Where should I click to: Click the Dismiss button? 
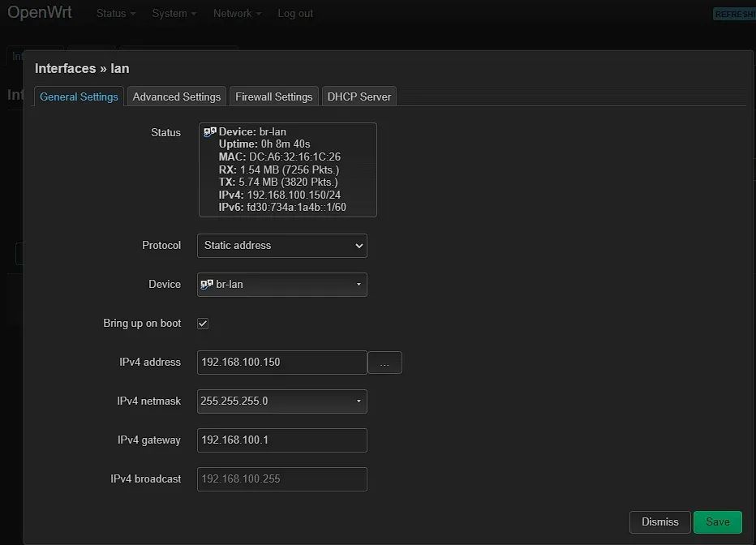click(659, 522)
